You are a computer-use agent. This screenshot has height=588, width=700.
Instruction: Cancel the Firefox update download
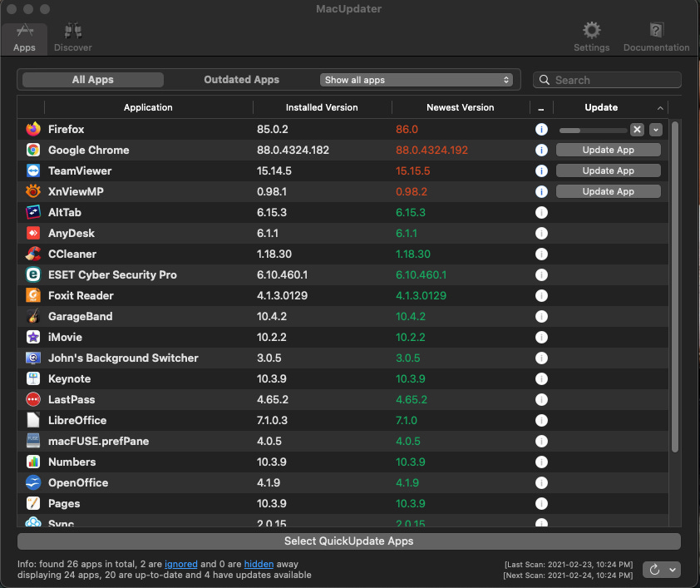(x=637, y=130)
